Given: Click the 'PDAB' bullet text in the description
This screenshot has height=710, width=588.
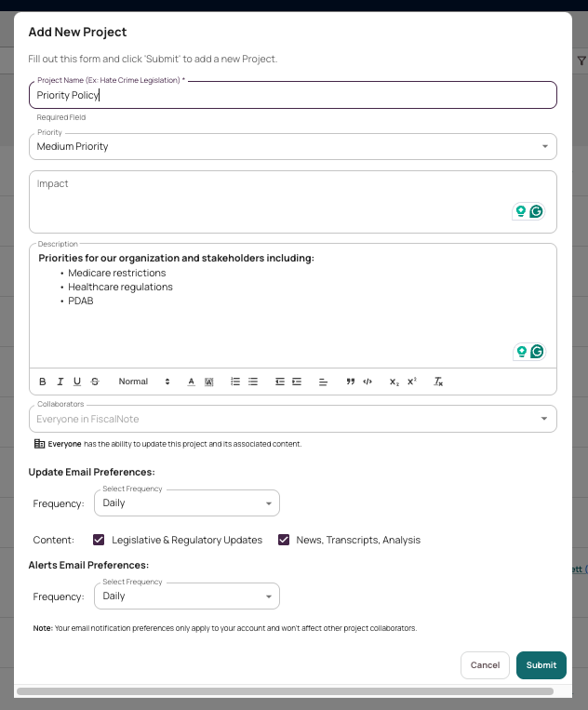Looking at the screenshot, I should [x=81, y=301].
